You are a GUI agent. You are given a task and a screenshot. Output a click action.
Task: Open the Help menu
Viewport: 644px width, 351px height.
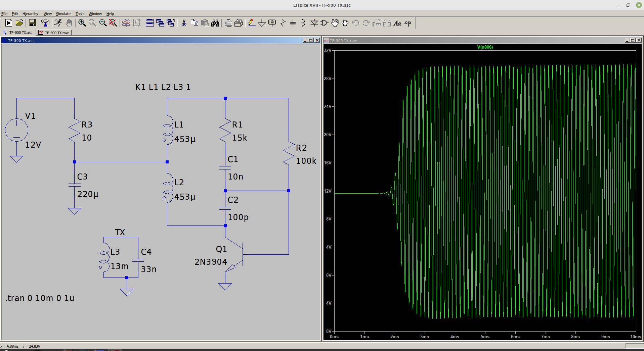point(110,14)
